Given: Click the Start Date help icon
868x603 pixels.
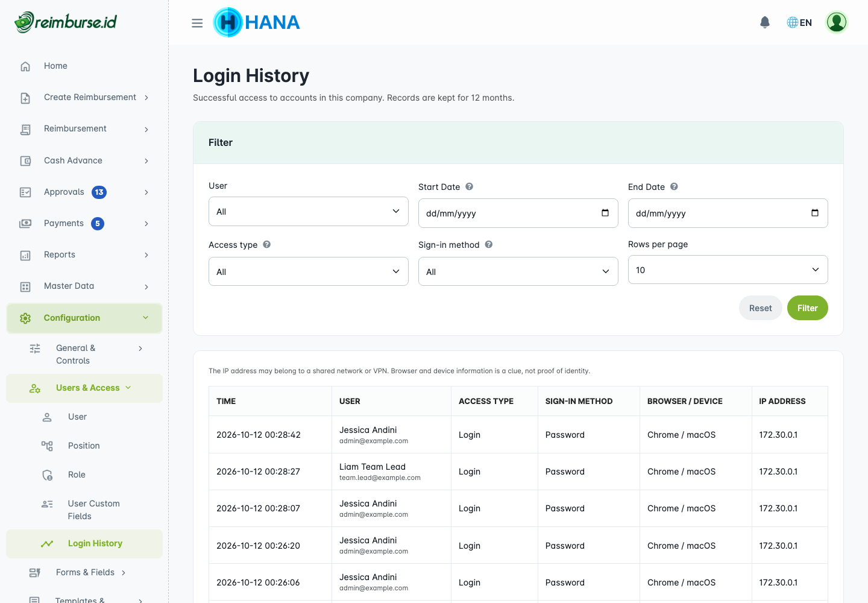Looking at the screenshot, I should 469,187.
